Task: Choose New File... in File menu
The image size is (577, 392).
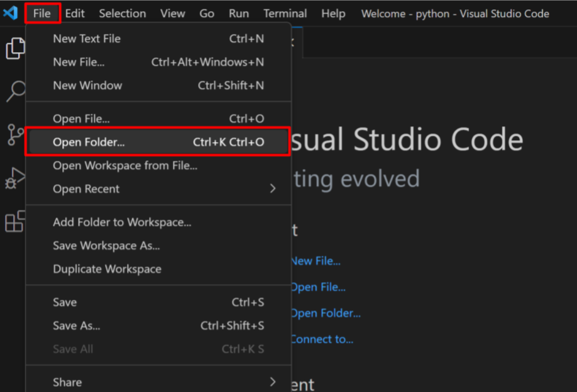Action: pyautogui.click(x=158, y=62)
